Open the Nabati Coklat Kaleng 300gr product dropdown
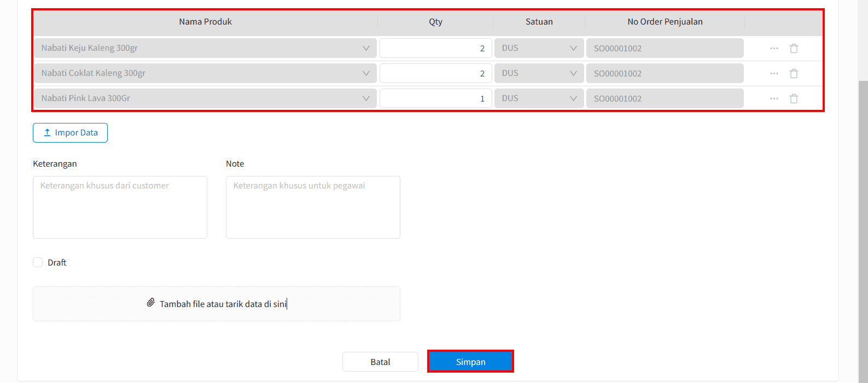 coord(205,73)
